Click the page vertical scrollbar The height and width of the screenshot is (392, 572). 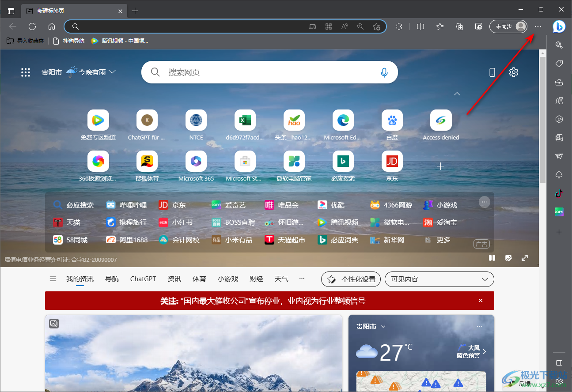[542, 119]
